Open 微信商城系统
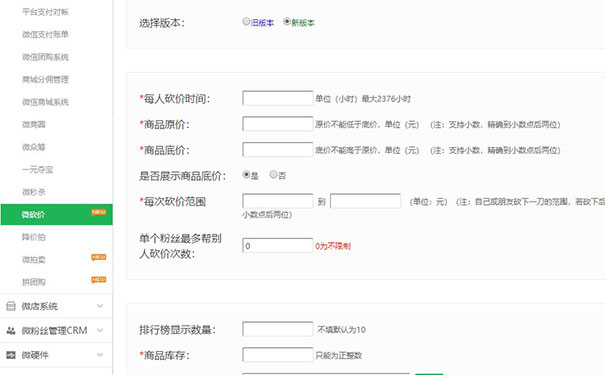Screen dimensions: 605x375 click(x=45, y=102)
